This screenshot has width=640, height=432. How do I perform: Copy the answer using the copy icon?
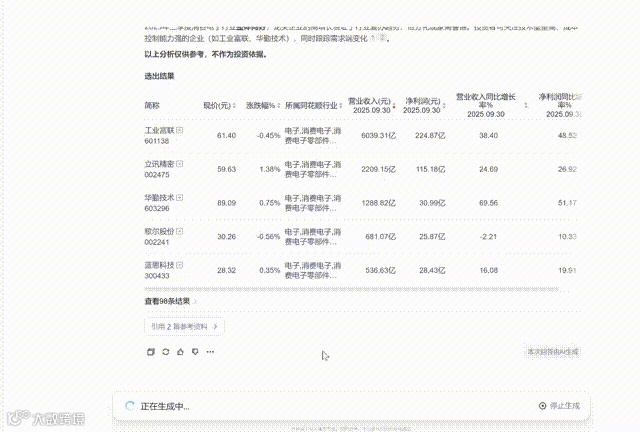151,352
